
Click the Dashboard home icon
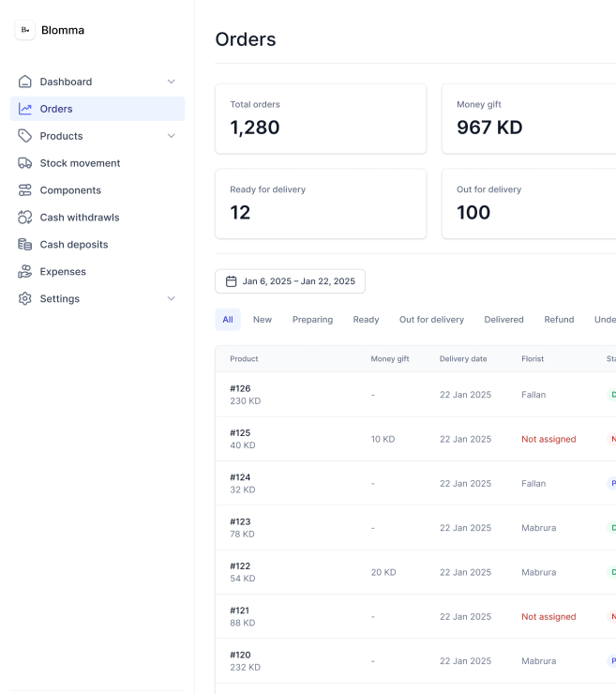coord(25,82)
